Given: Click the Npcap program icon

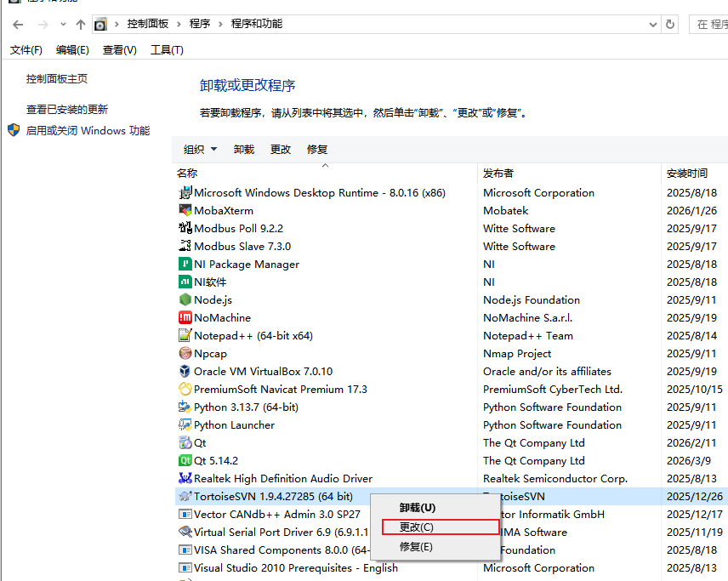Looking at the screenshot, I should tap(185, 353).
